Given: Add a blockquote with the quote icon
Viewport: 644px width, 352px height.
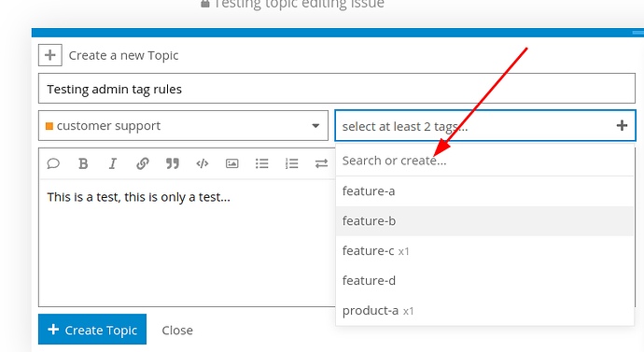Looking at the screenshot, I should coord(173,163).
